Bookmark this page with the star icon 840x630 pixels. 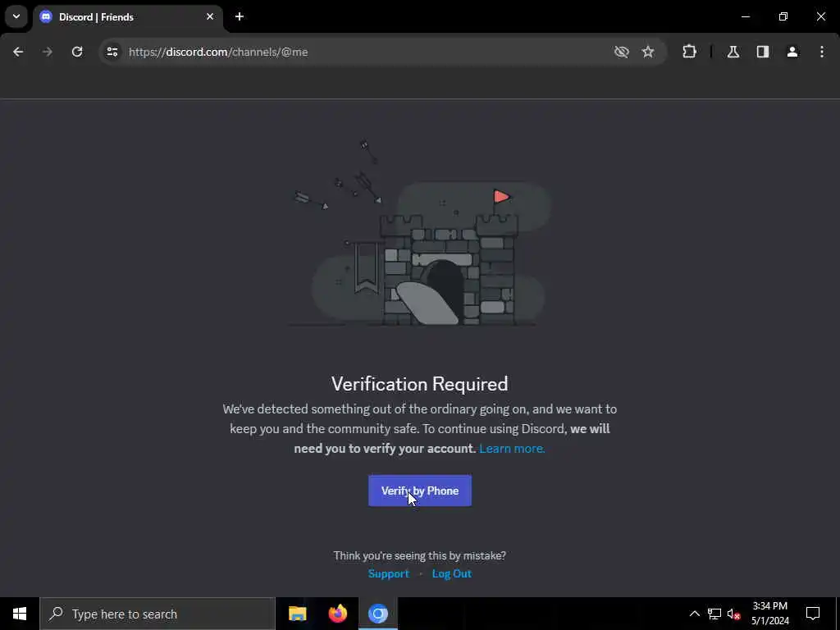[x=648, y=52]
